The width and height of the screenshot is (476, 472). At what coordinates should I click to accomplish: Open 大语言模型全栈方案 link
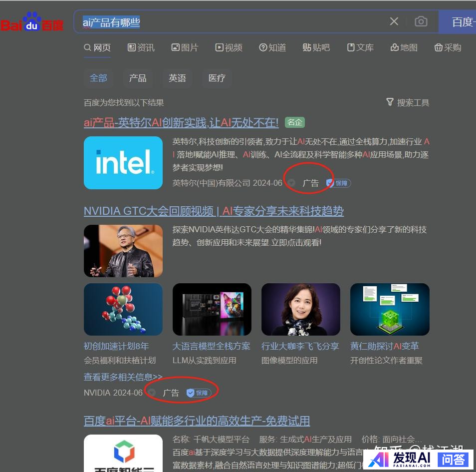tap(211, 346)
